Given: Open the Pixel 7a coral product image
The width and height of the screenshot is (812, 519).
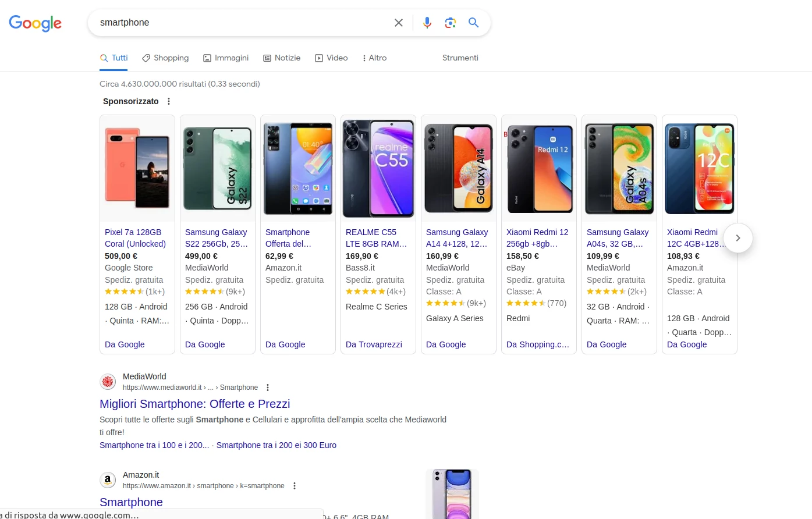Looking at the screenshot, I should tap(137, 168).
